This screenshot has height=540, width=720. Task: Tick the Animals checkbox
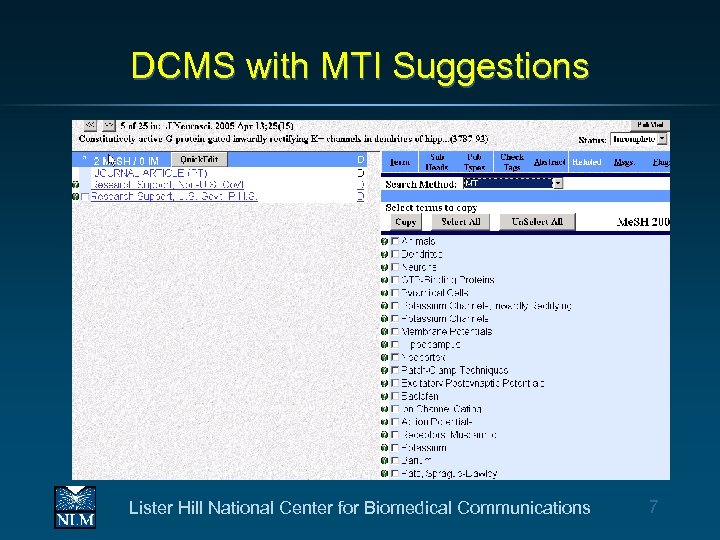395,241
